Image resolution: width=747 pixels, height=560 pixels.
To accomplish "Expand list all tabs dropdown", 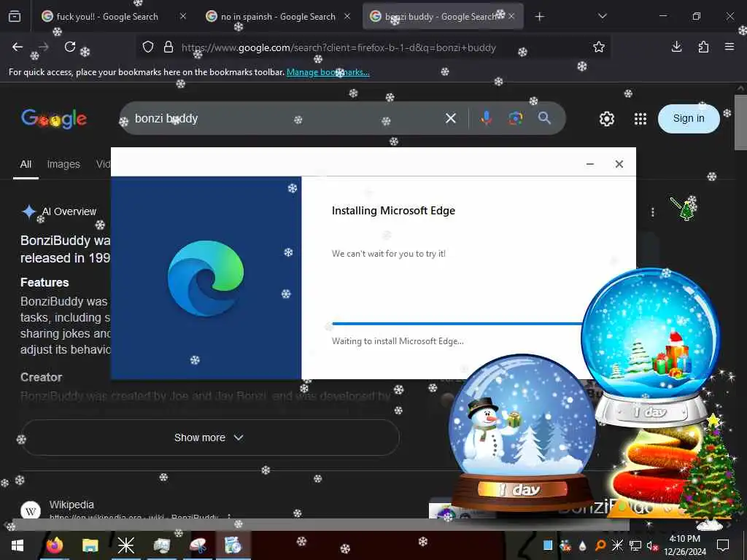I will (602, 16).
